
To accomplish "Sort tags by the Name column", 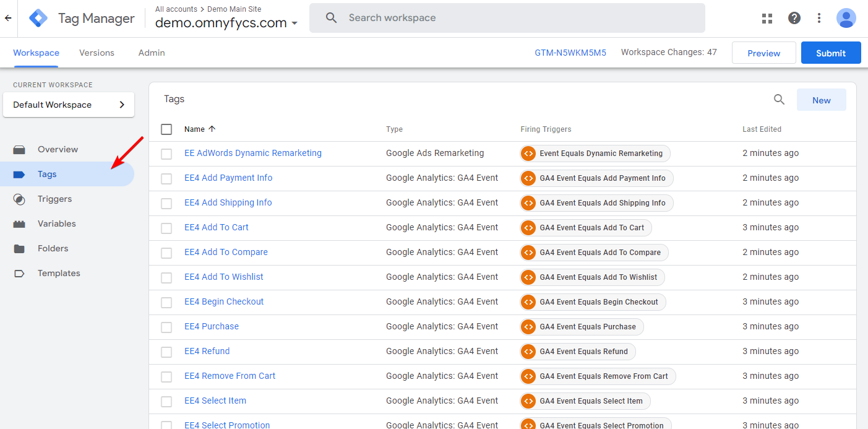I will (200, 129).
